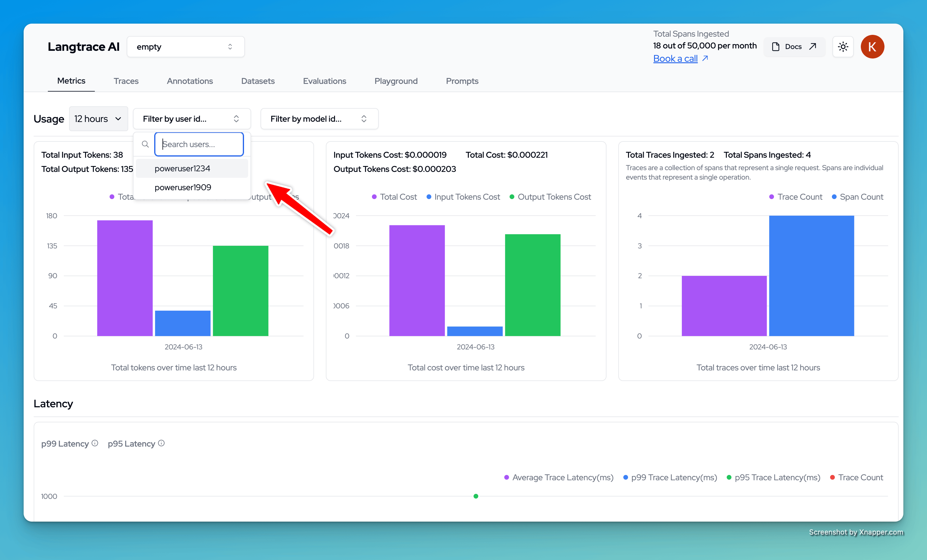This screenshot has width=927, height=560.
Task: Toggle the Average Trace Latency(ms) legend item
Action: (x=559, y=477)
